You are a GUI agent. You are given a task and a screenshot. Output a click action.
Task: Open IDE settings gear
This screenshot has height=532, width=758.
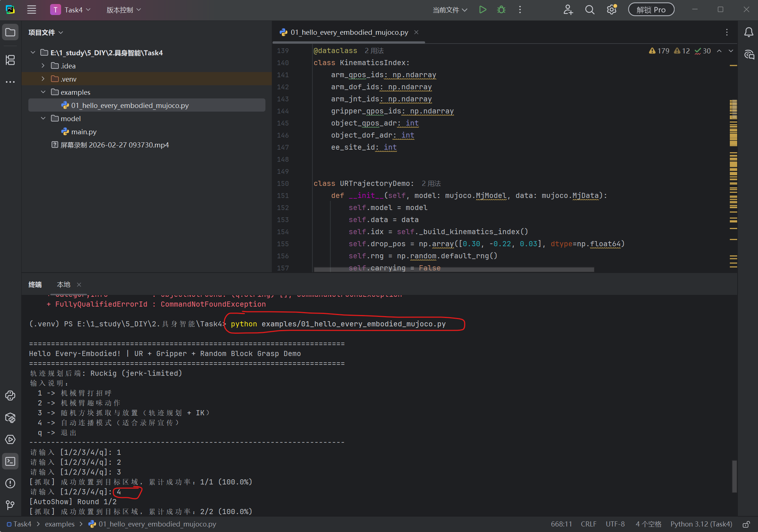612,10
